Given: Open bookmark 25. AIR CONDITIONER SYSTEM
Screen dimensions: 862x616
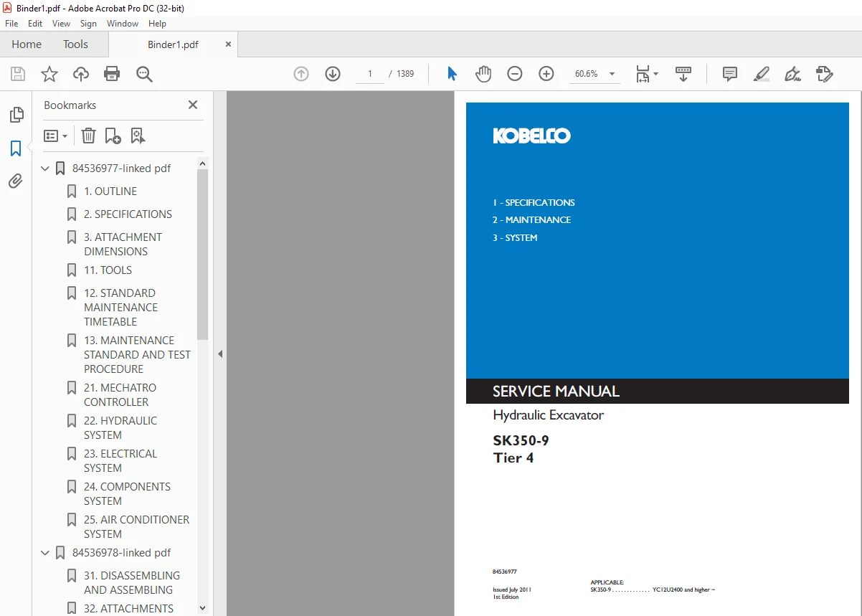Looking at the screenshot, I should pyautogui.click(x=136, y=527).
